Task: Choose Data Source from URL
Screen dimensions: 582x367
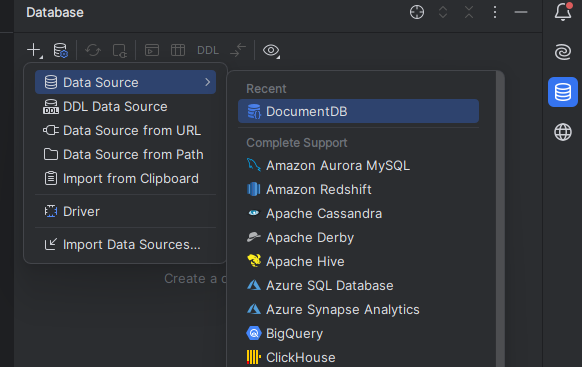Action: tap(125, 131)
